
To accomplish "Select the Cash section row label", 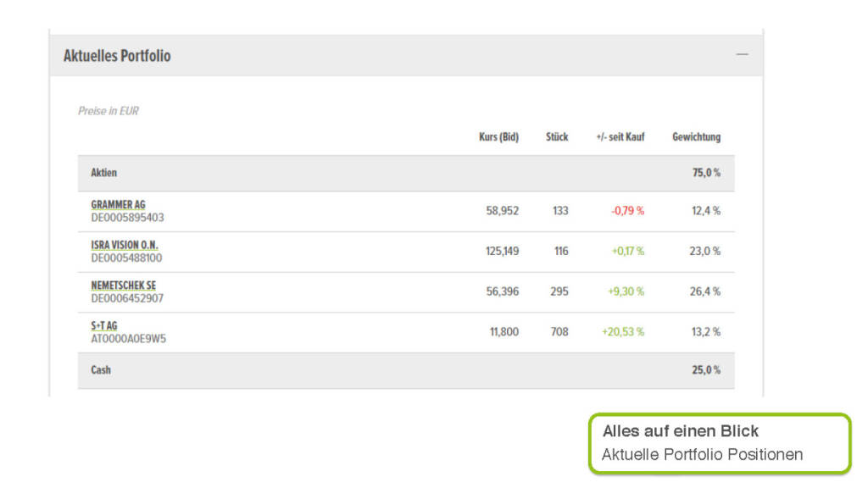I will tap(101, 370).
